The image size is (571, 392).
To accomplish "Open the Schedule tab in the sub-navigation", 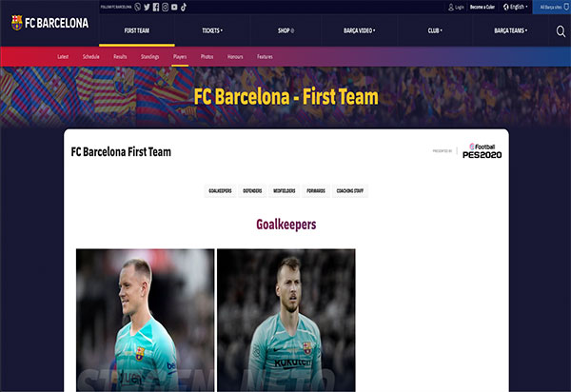I will tap(91, 57).
